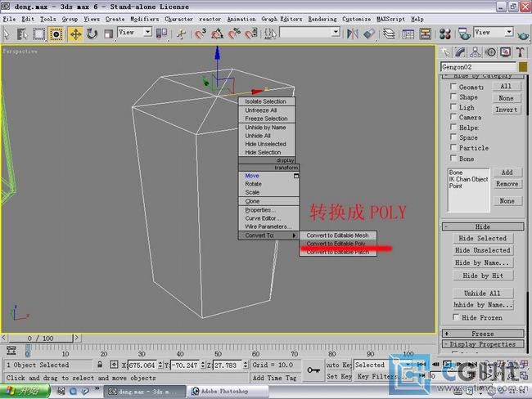Click Use Pivot Point Center icon
The height and width of the screenshot is (399, 532).
[x=161, y=34]
